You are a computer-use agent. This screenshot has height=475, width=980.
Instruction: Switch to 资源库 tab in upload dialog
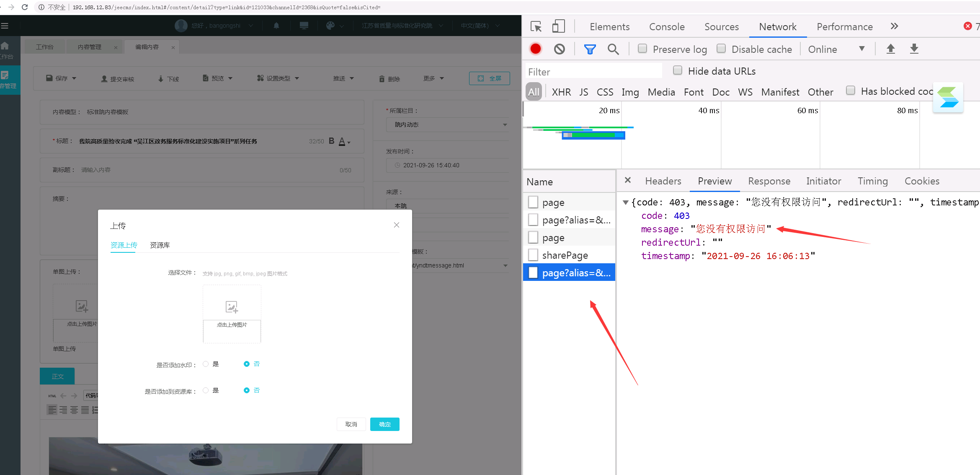[x=160, y=245]
